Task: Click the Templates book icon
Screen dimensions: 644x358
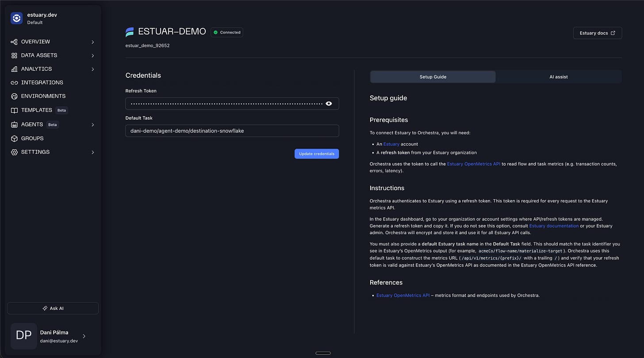Action: tap(14, 110)
